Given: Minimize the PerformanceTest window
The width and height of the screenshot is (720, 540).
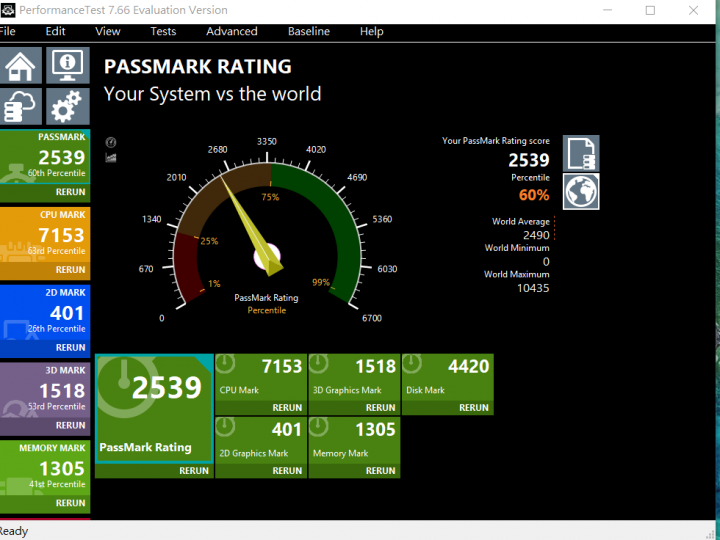Looking at the screenshot, I should coord(608,10).
